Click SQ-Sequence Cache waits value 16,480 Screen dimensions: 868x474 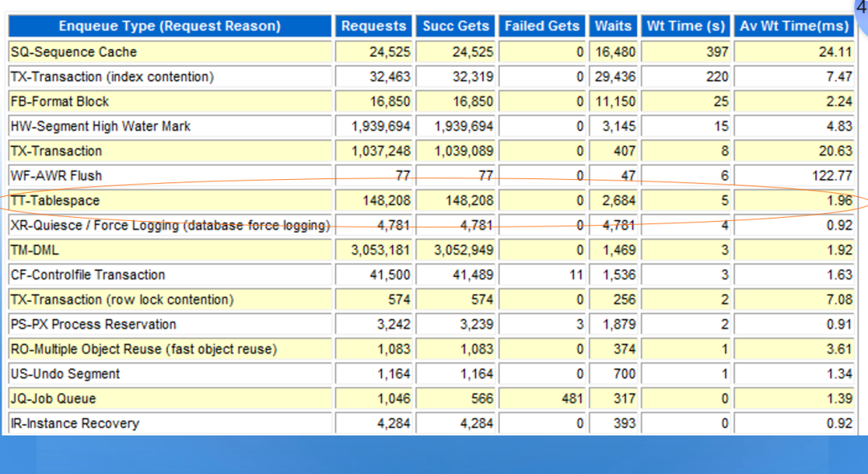pyautogui.click(x=616, y=52)
